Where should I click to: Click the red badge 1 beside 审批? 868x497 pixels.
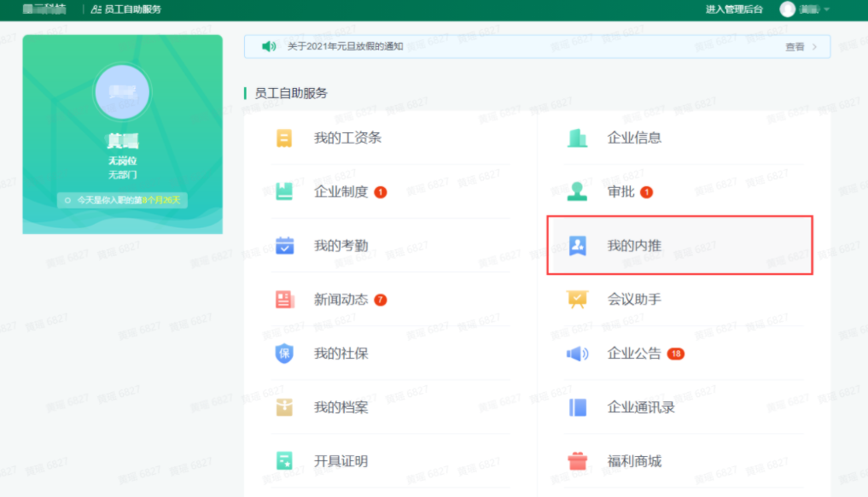646,192
